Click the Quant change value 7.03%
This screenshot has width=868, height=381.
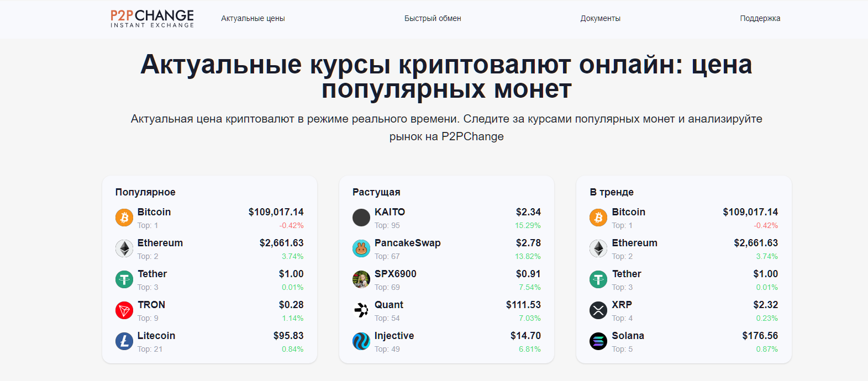pyautogui.click(x=530, y=318)
